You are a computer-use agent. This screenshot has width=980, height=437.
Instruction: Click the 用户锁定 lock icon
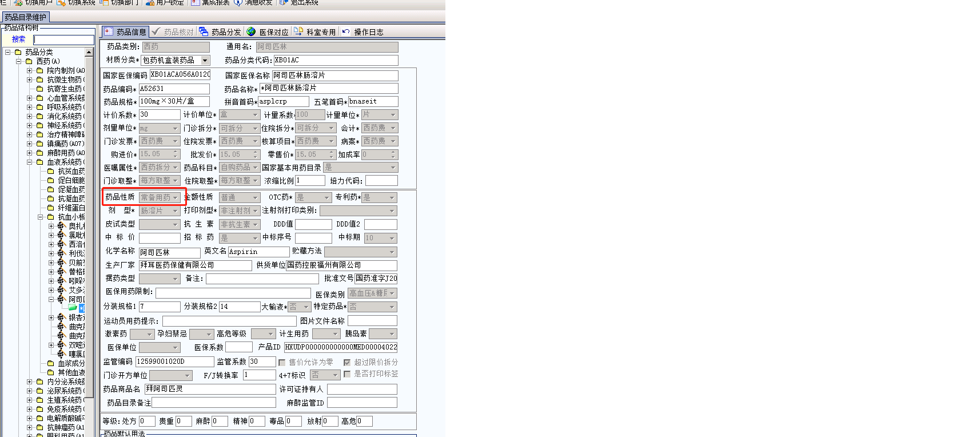[150, 3]
